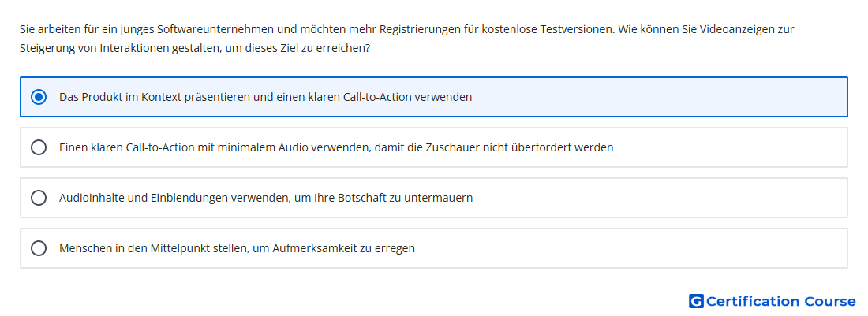Open the "Certification Course" watermark text
868x316 pixels.
pos(780,301)
